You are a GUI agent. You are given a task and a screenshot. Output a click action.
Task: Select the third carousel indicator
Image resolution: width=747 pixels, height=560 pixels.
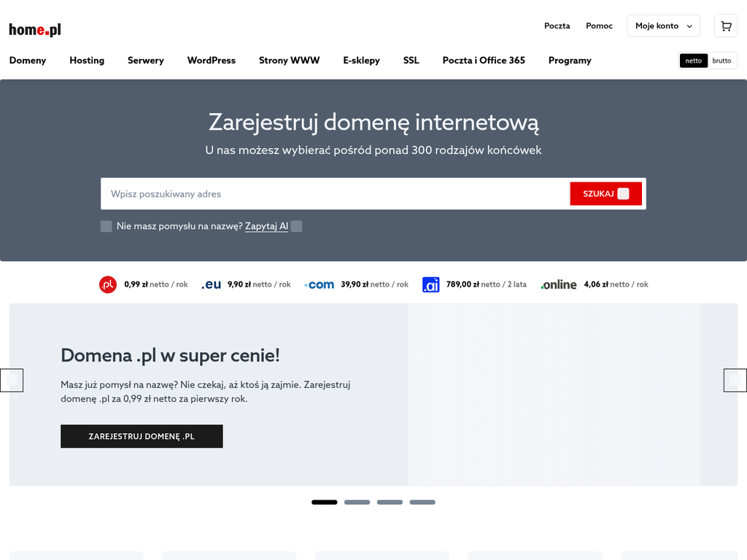click(x=390, y=502)
